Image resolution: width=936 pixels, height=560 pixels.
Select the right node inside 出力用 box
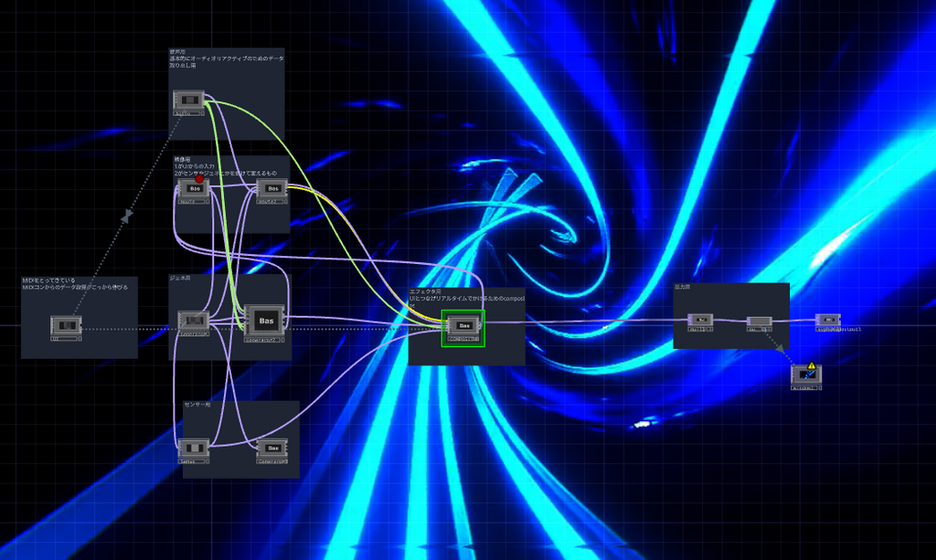760,321
